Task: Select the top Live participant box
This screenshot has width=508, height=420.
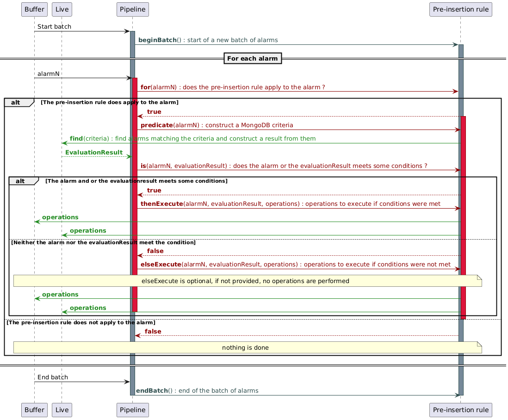Action: (62, 9)
